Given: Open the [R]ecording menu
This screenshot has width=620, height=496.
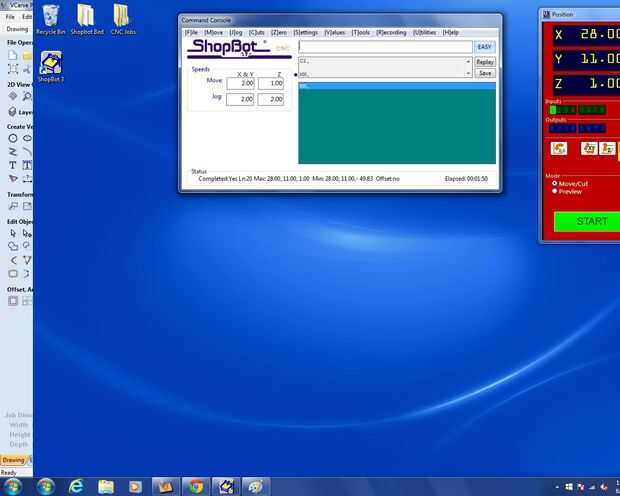Looking at the screenshot, I should pos(391,32).
